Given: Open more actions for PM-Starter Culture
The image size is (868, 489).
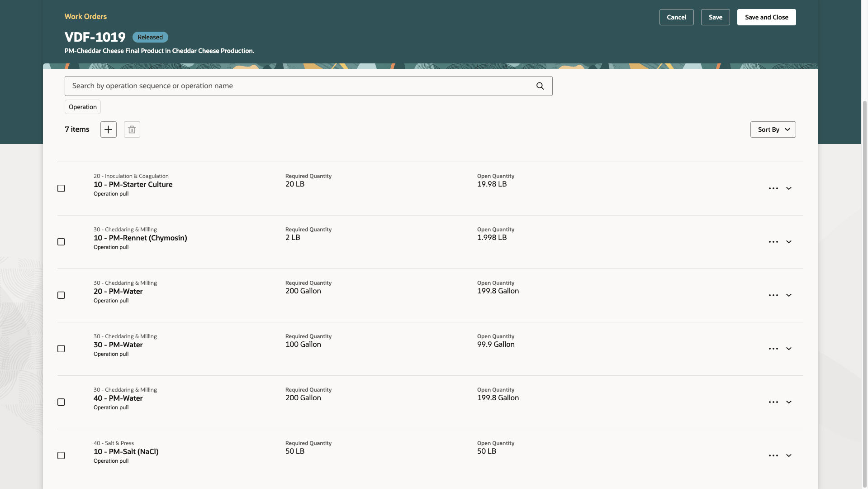Looking at the screenshot, I should point(773,188).
